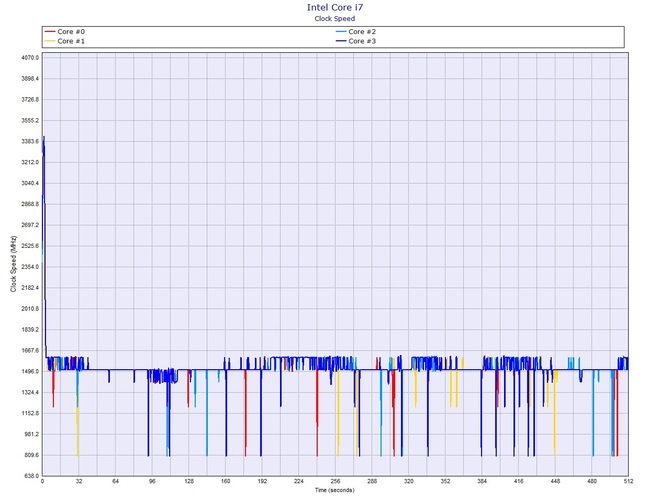This screenshot has width=670, height=502.
Task: Select the light blue Core #2 legend line
Action: point(341,32)
